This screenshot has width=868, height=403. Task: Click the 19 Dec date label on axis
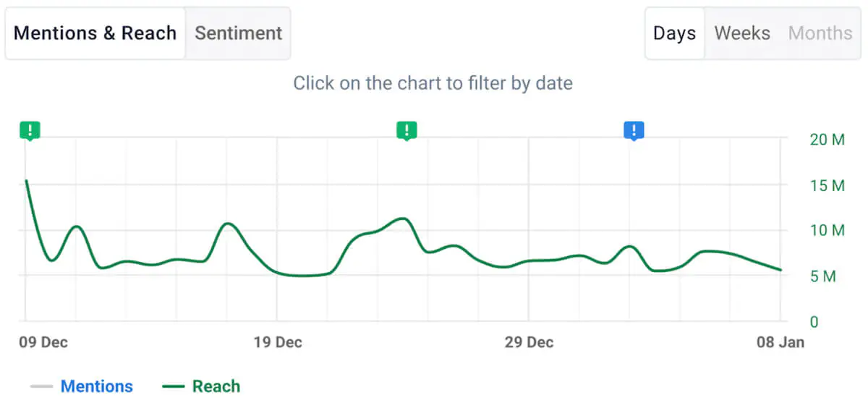tap(278, 342)
